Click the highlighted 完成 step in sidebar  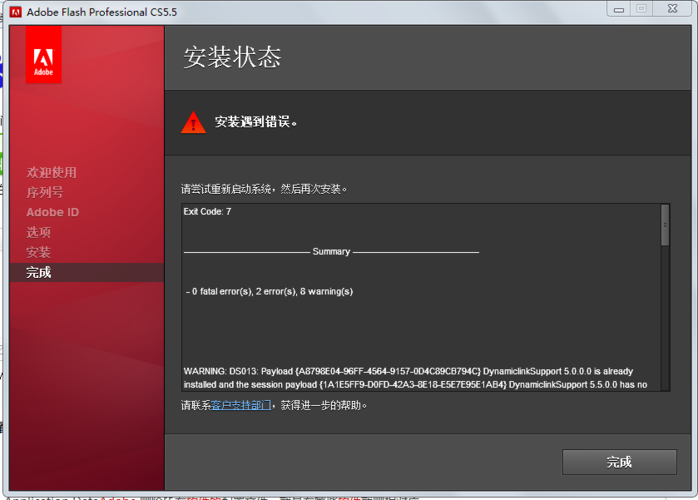coord(39,272)
